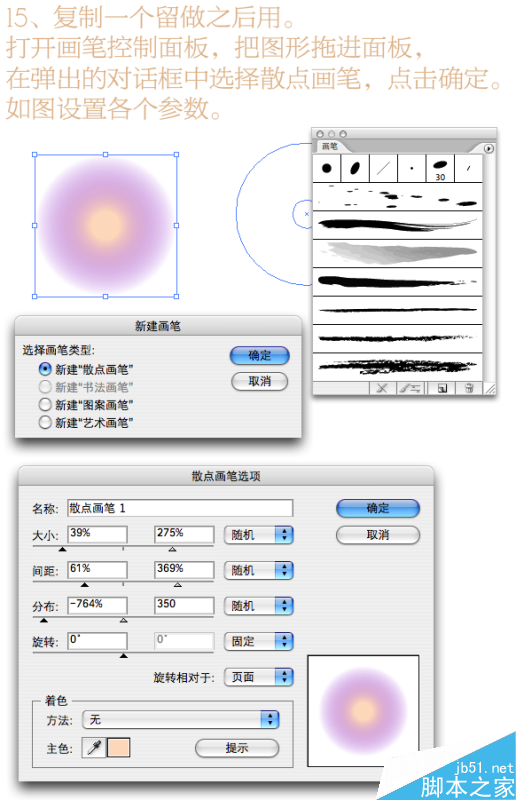
Task: Click the 旋转 slider handle
Action: point(124,656)
